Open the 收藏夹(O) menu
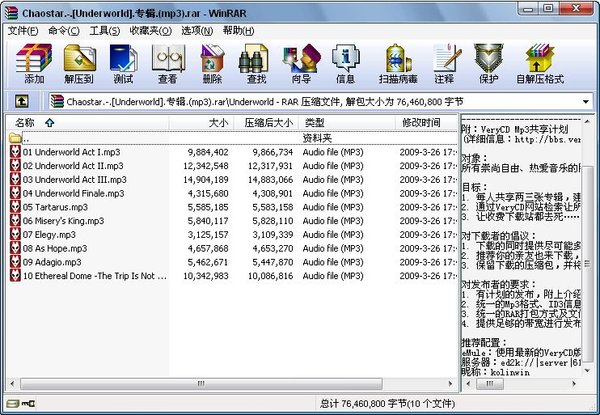 point(150,31)
